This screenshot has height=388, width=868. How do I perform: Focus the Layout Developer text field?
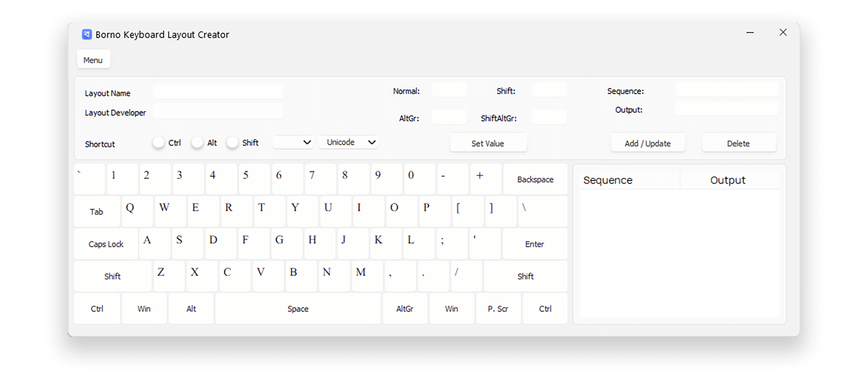pos(218,112)
